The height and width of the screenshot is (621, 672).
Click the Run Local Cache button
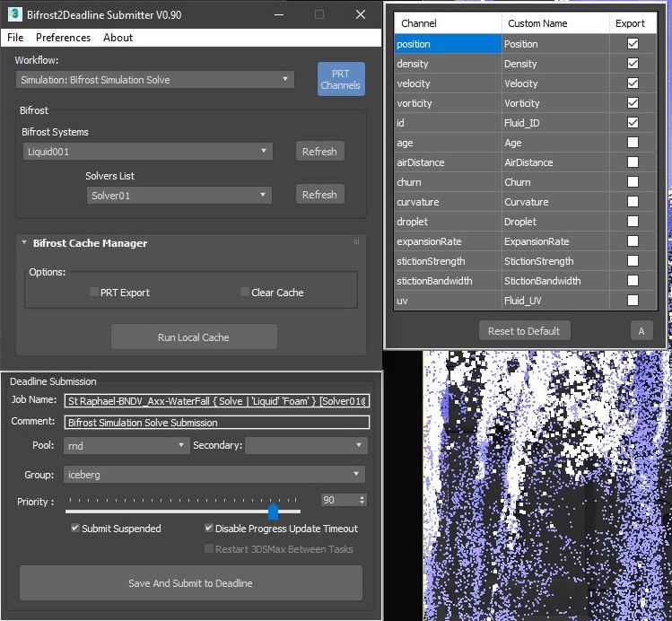coord(194,337)
